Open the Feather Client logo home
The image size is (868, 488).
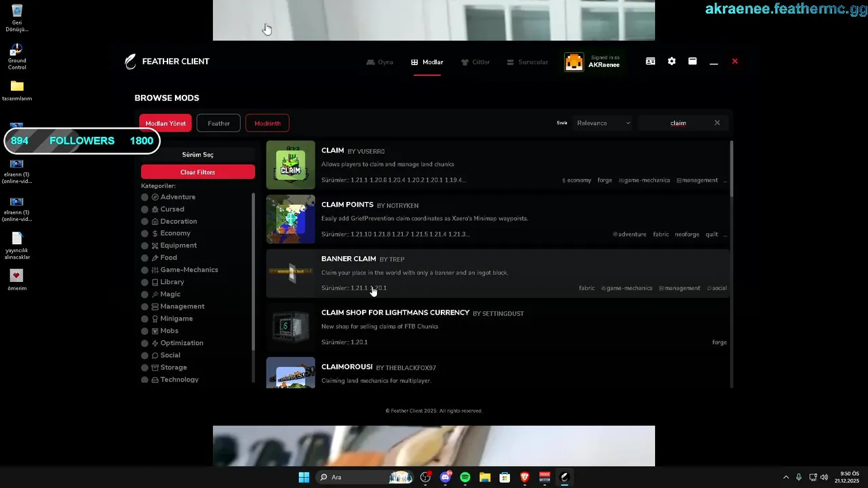click(x=167, y=62)
